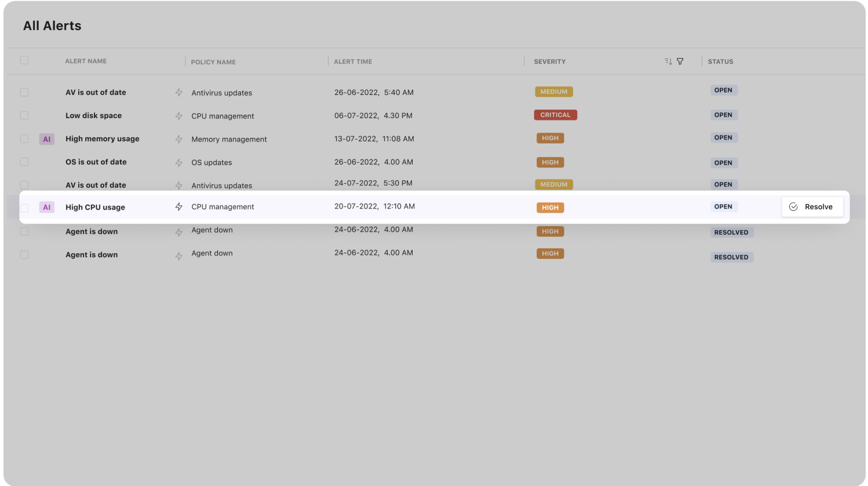Open the severity filter funnel icon
Image resolution: width=868 pixels, height=486 pixels.
coord(680,61)
